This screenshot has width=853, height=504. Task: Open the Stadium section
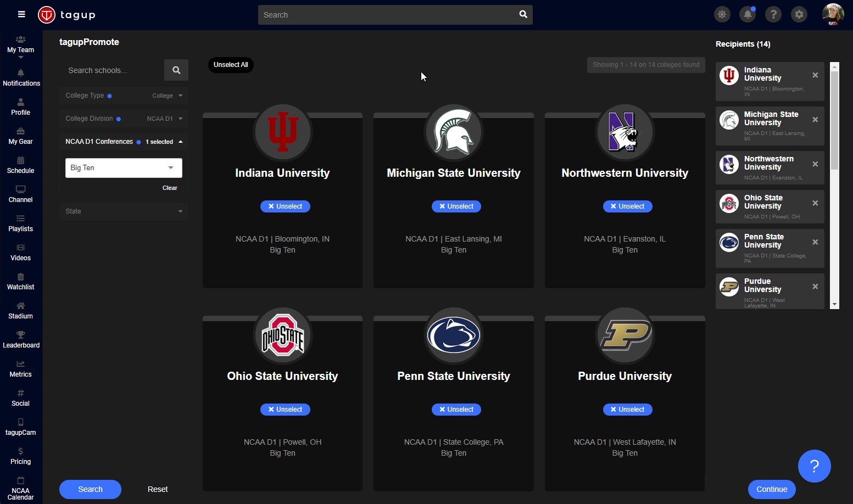pyautogui.click(x=20, y=311)
